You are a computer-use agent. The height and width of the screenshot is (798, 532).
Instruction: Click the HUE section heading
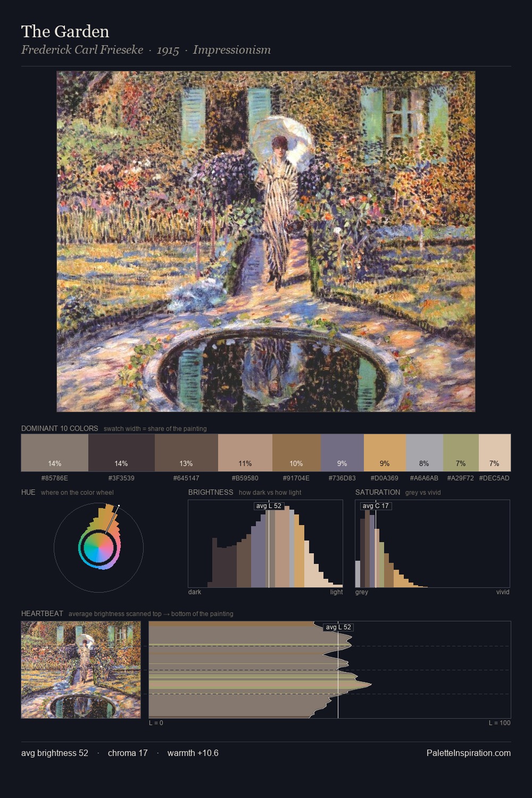[x=28, y=492]
